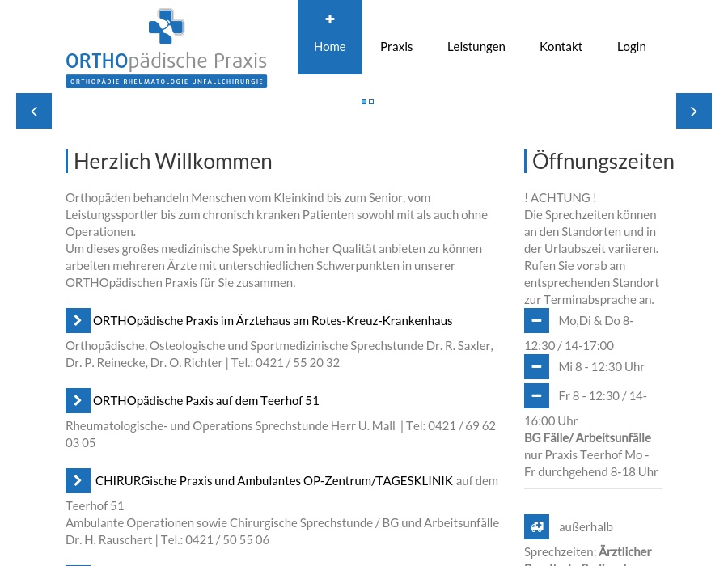Advance the slider with right chevron arrow
The image size is (728, 566).
click(x=694, y=111)
